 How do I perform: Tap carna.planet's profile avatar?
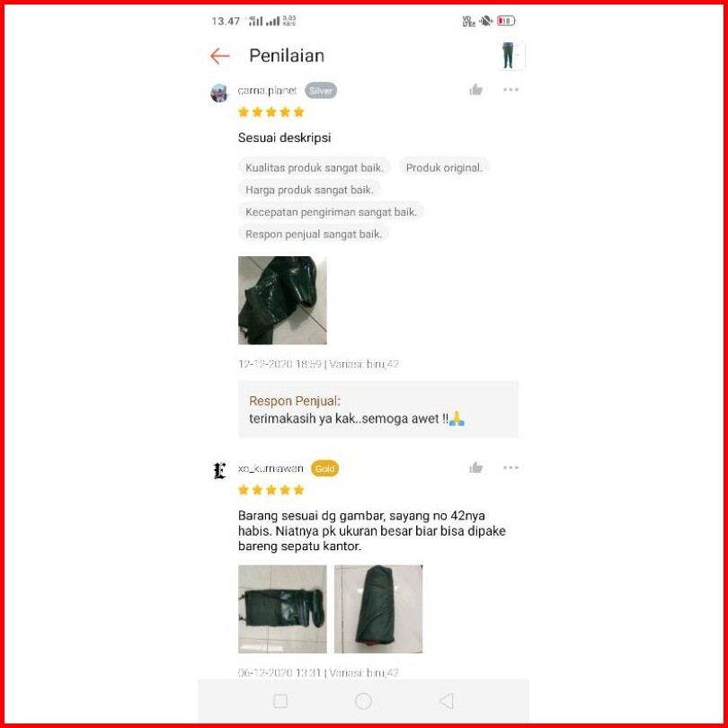coord(219,93)
